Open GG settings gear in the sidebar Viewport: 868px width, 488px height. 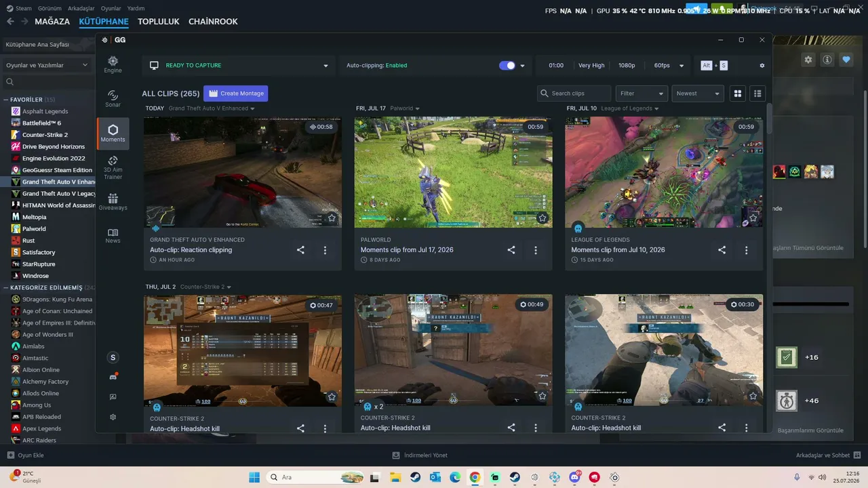tap(113, 417)
